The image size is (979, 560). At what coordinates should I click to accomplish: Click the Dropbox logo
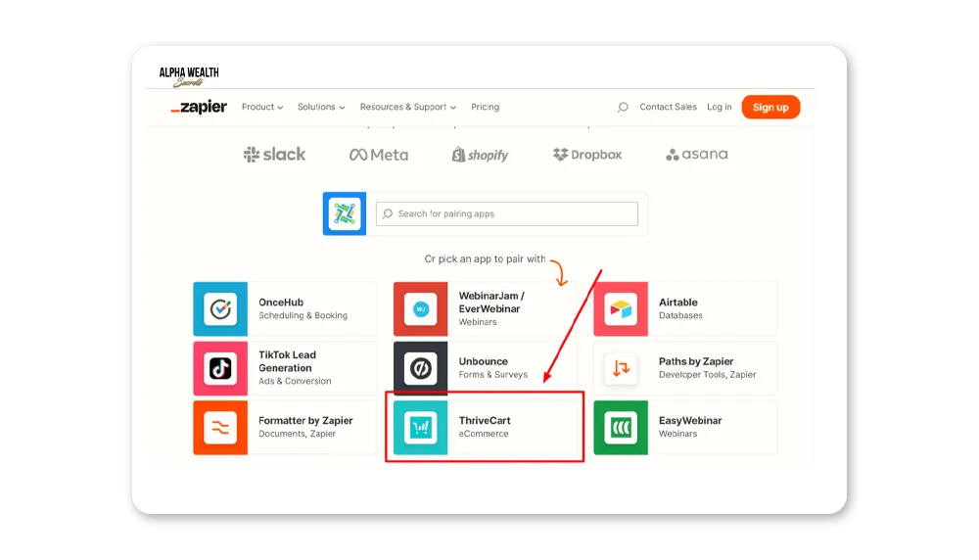586,155
